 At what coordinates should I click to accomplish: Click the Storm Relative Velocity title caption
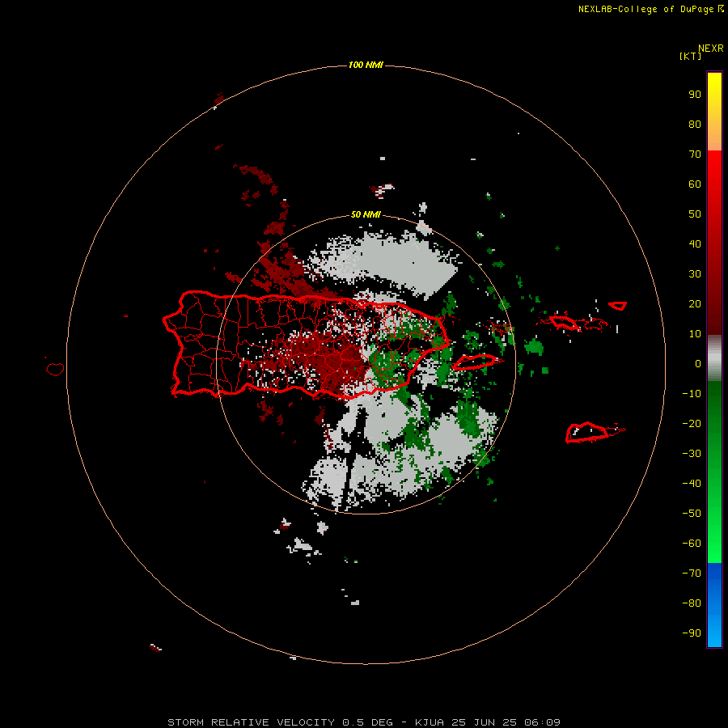pos(363,722)
